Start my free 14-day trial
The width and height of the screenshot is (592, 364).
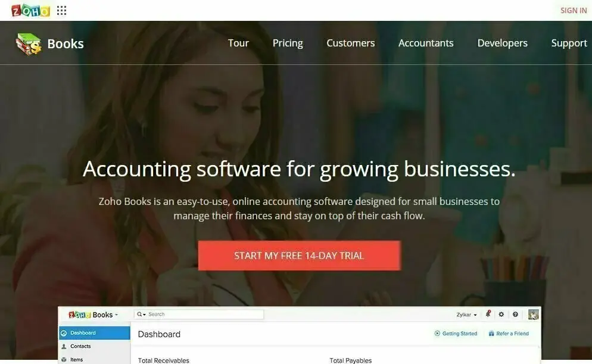(300, 256)
